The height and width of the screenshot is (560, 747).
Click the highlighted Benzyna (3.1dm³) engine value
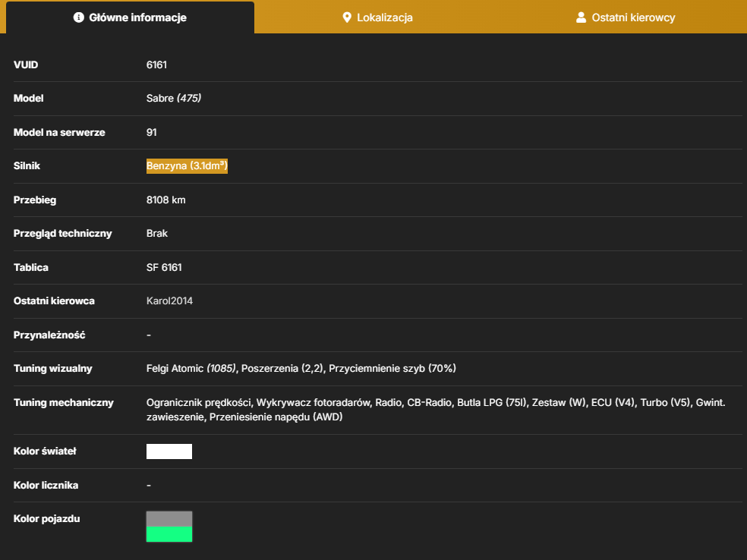tap(187, 165)
